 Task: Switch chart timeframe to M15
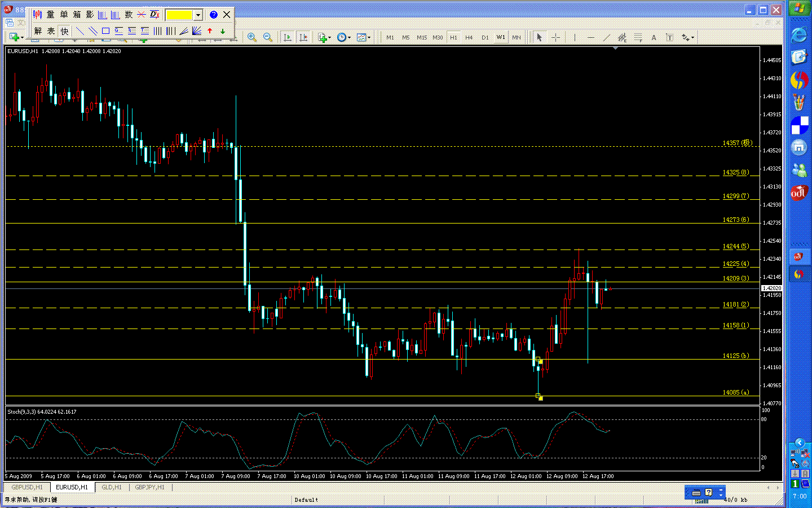tap(422, 37)
